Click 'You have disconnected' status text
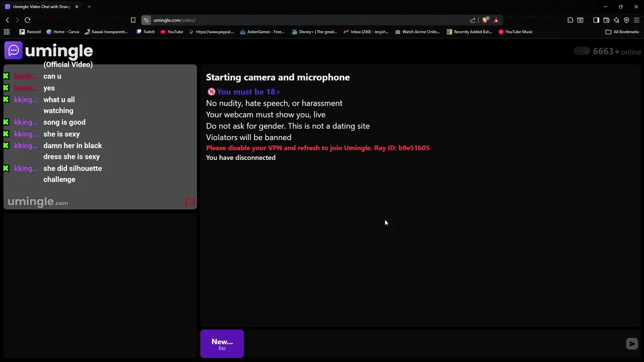 point(240,157)
